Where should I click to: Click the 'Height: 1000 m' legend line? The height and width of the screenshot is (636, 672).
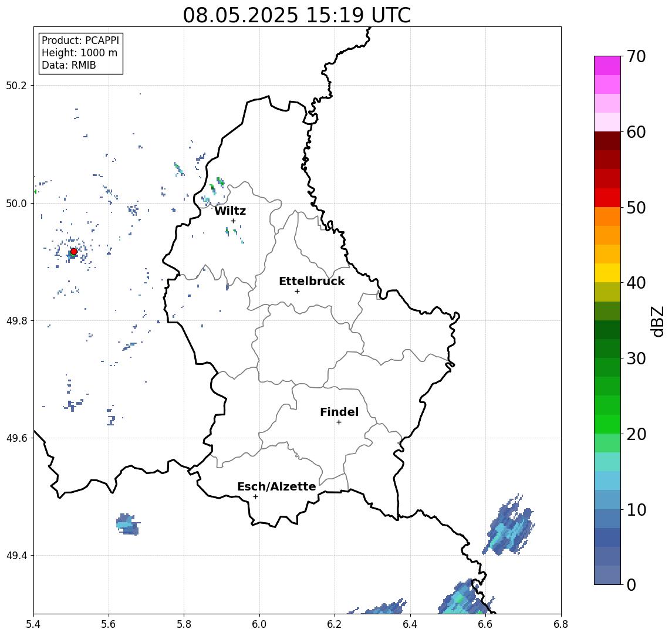coord(79,53)
